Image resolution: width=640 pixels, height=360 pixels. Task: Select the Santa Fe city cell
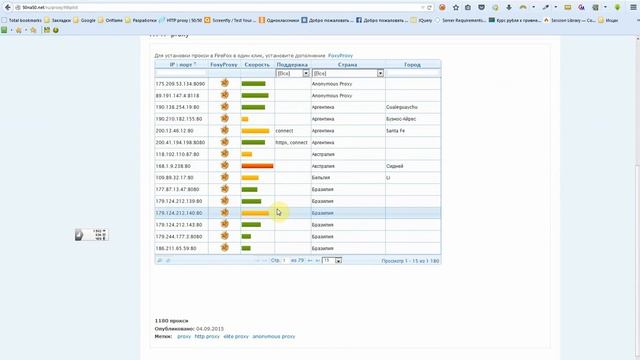click(413, 131)
